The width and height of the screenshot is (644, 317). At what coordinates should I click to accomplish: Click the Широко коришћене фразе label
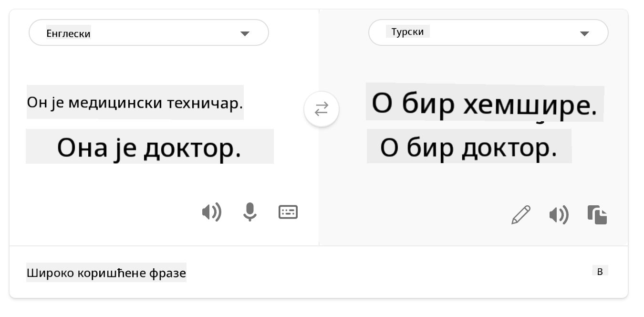(x=106, y=273)
